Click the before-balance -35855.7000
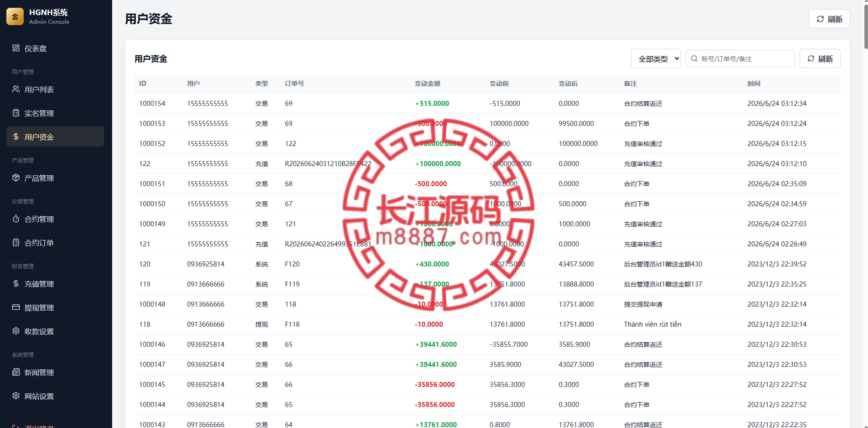This screenshot has height=428, width=868. point(509,344)
